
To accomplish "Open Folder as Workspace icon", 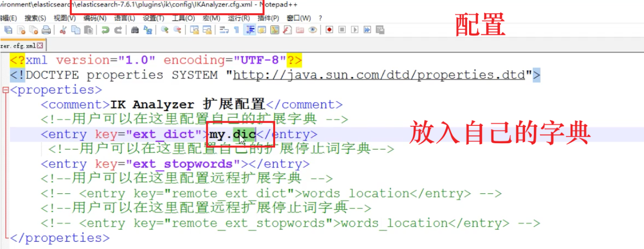I will [300, 30].
